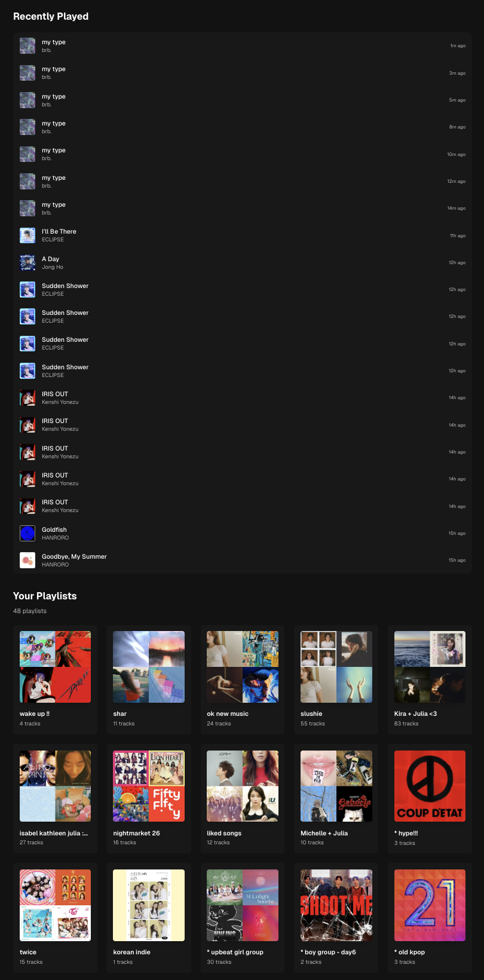Open the 'nightmarket 26' playlist cover
484x980 pixels.
(x=149, y=786)
